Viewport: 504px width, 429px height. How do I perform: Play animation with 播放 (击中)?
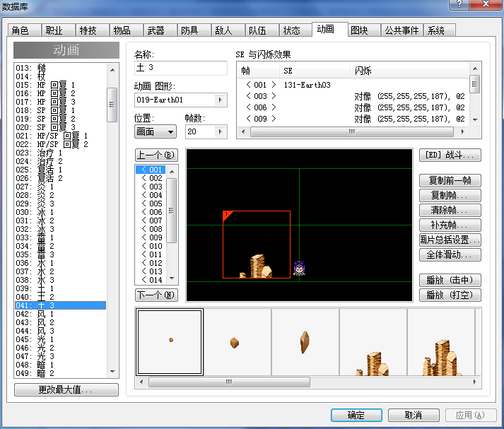click(x=450, y=280)
